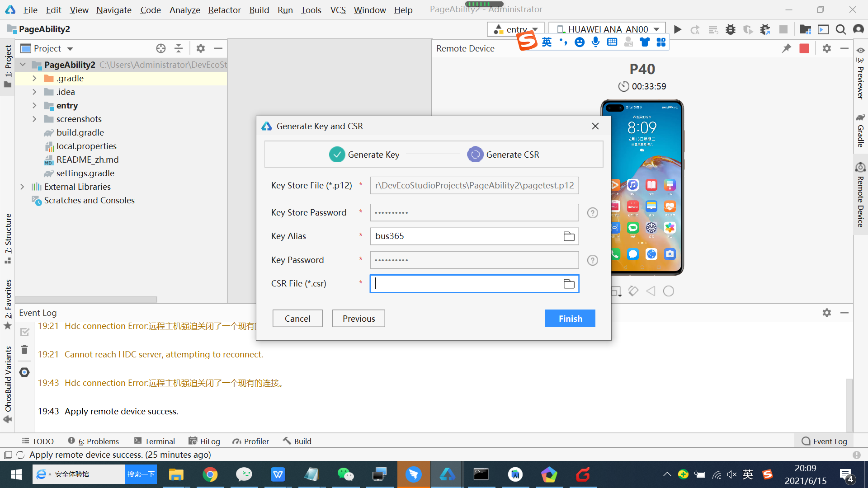Viewport: 868px width, 488px height.
Task: Click the Finish button
Action: tap(570, 319)
